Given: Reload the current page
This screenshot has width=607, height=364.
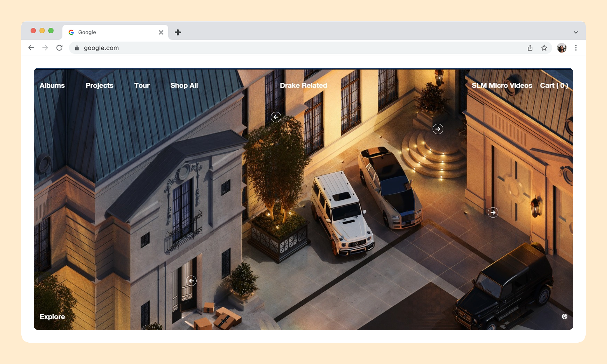Looking at the screenshot, I should click(x=59, y=48).
